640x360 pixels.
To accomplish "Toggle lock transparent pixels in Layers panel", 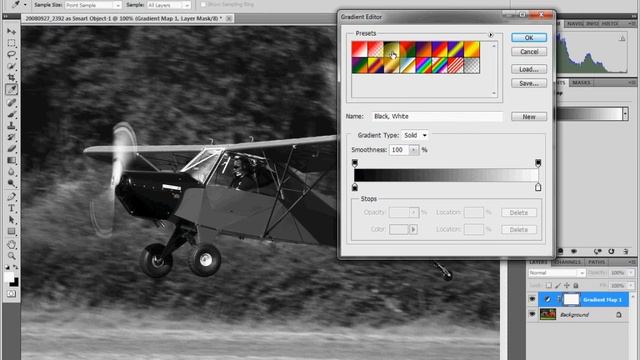I will coord(549,285).
